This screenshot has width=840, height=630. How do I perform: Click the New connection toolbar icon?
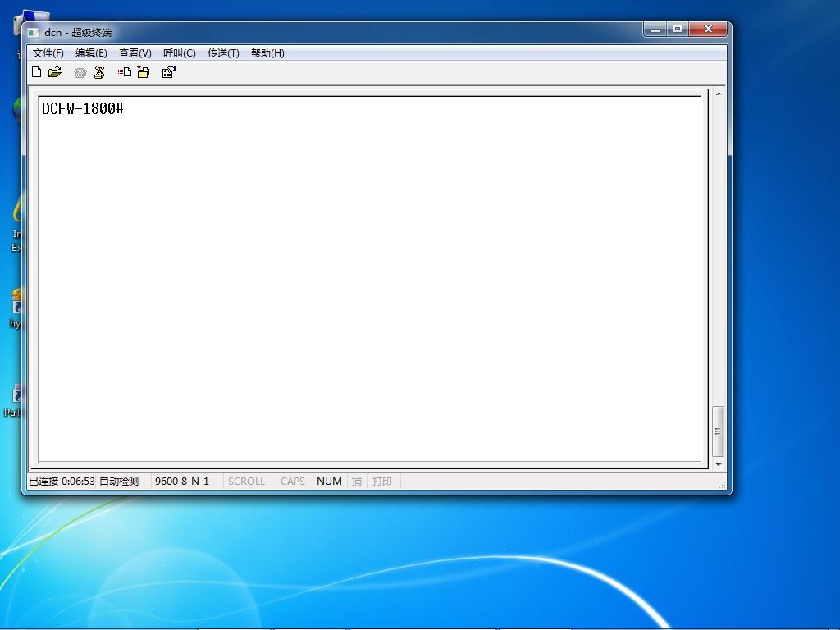click(36, 72)
